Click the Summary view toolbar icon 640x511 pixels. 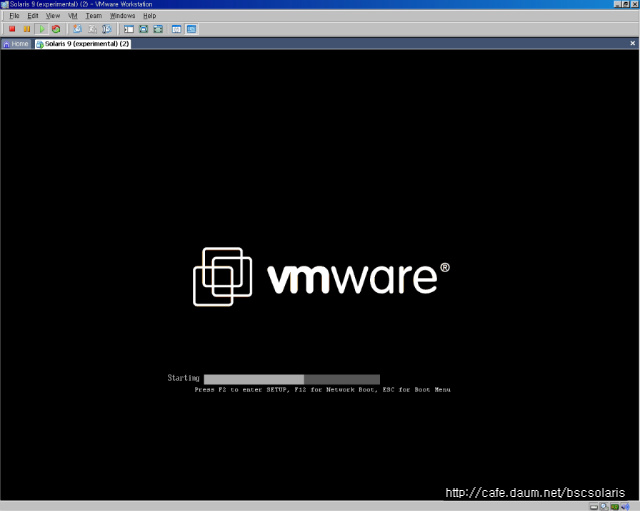pyautogui.click(x=176, y=29)
